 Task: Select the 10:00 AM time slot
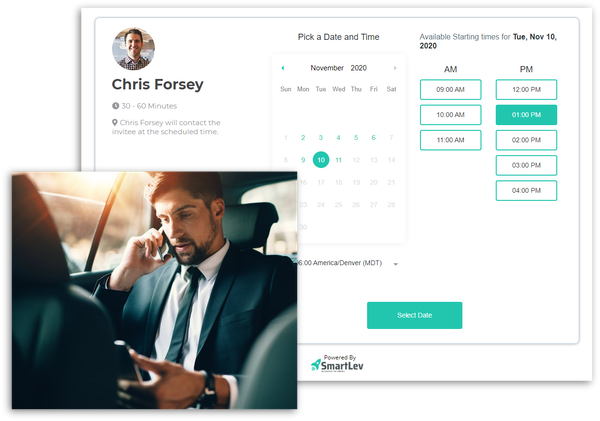[x=450, y=115]
